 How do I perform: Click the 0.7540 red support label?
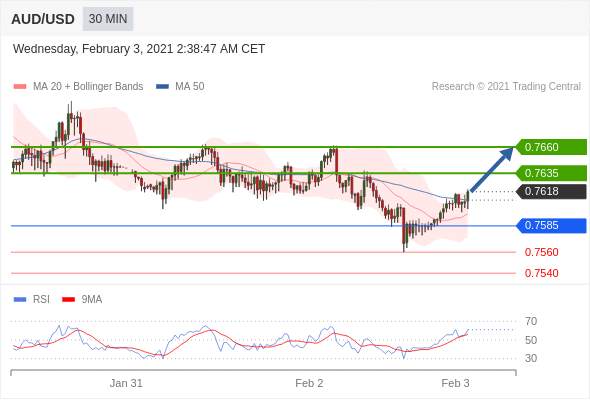[541, 273]
